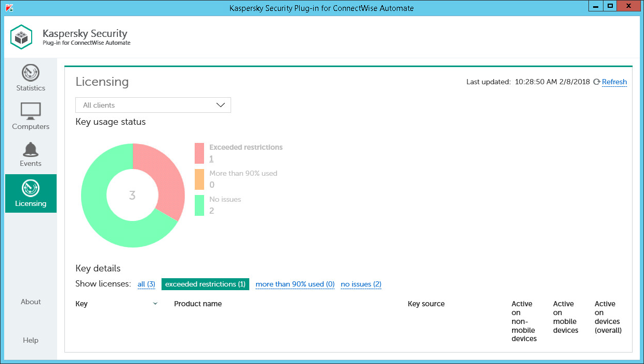The image size is (644, 364).
Task: Go to Computers monitor icon
Action: 31,111
